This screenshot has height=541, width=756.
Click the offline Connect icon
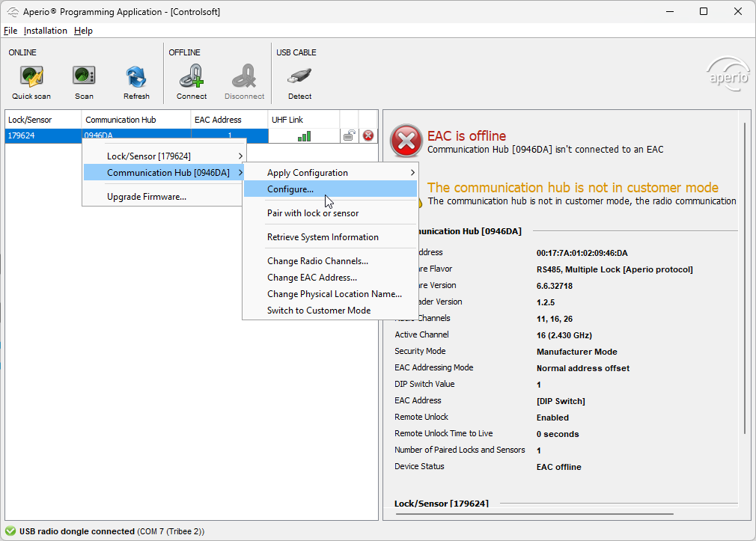[x=192, y=83]
